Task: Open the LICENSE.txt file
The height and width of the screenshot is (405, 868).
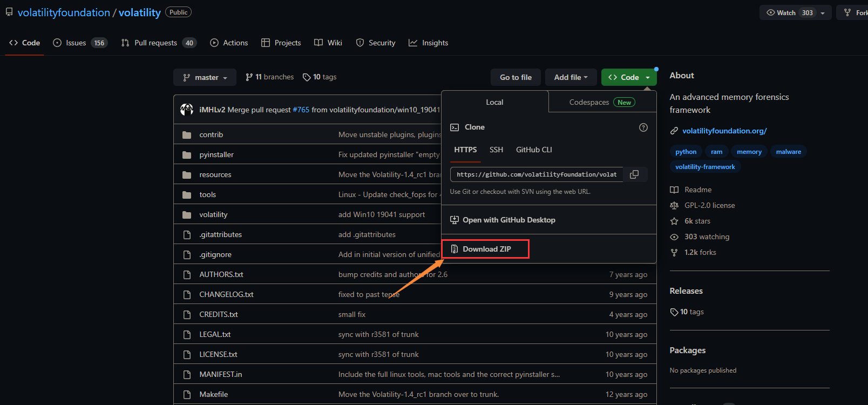Action: coord(218,354)
